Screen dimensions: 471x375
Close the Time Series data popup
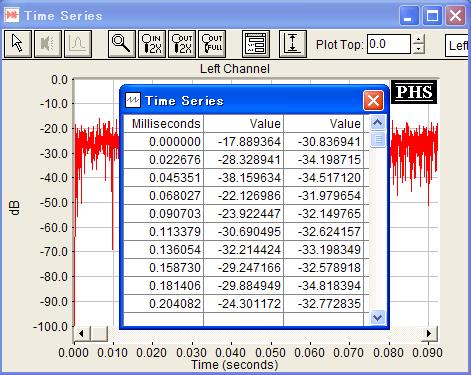pos(373,100)
